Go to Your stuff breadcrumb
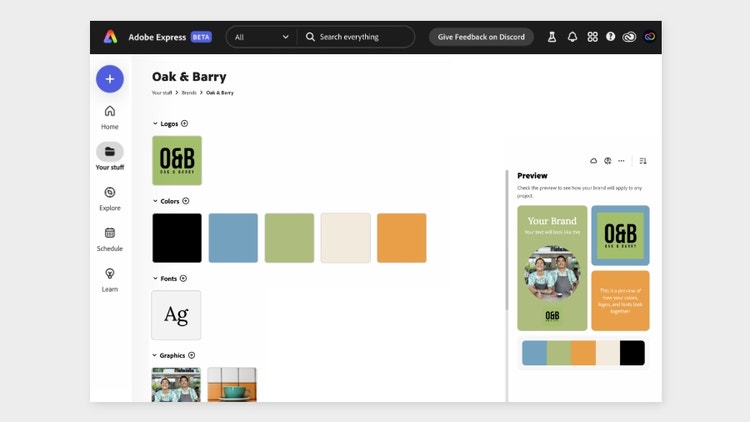Image resolution: width=750 pixels, height=422 pixels. coord(162,93)
